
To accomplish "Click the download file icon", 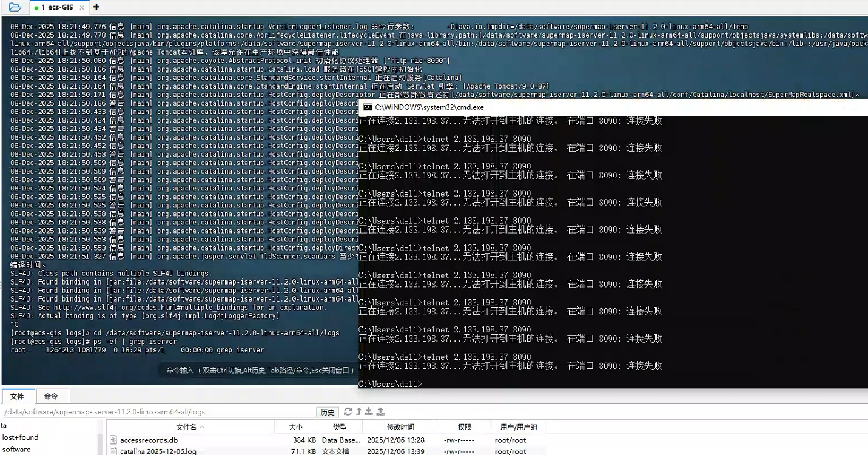I will click(369, 412).
